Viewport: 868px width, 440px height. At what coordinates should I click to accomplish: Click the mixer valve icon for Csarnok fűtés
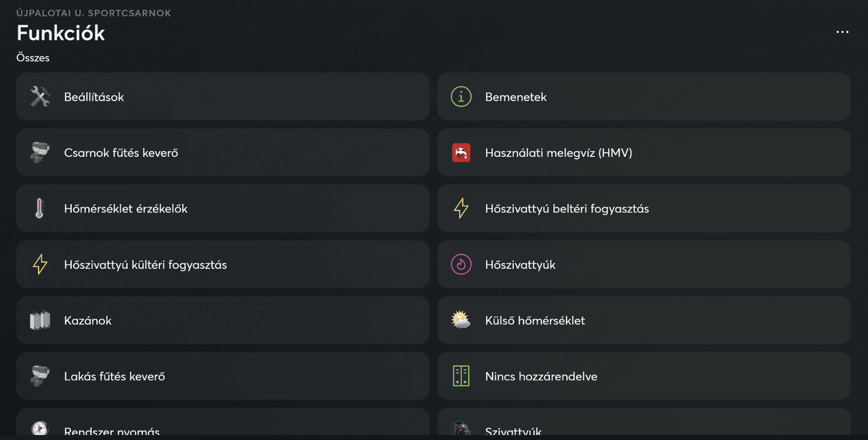[40, 152]
